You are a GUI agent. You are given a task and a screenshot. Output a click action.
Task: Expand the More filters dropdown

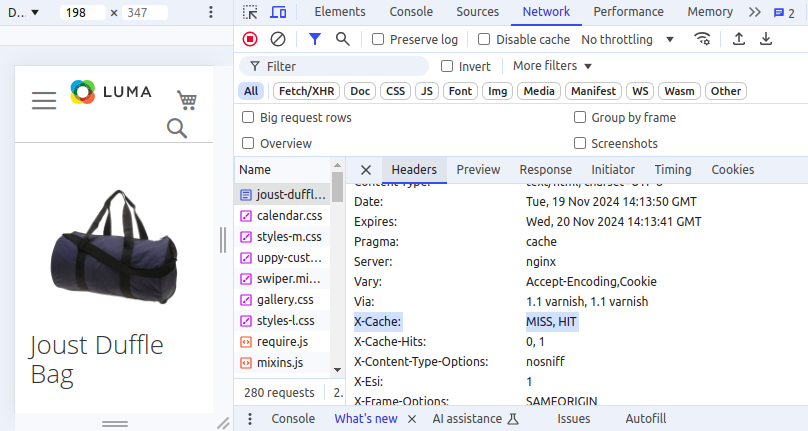click(x=552, y=66)
